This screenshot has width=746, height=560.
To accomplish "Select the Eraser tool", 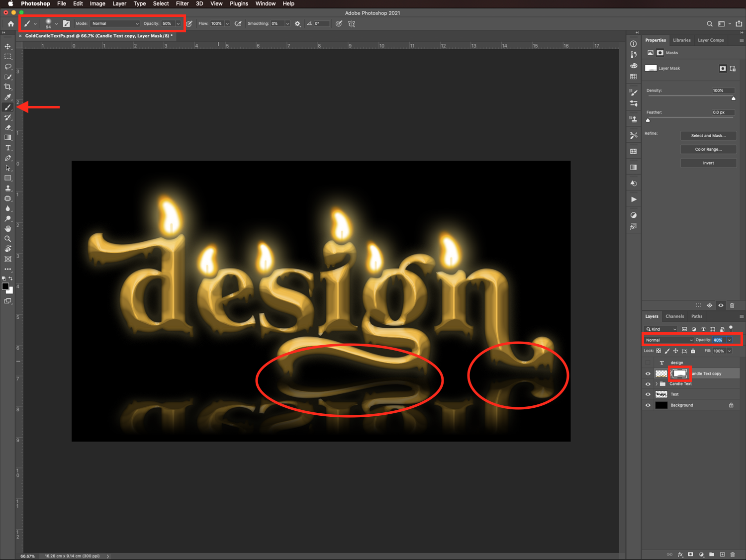I will point(8,128).
